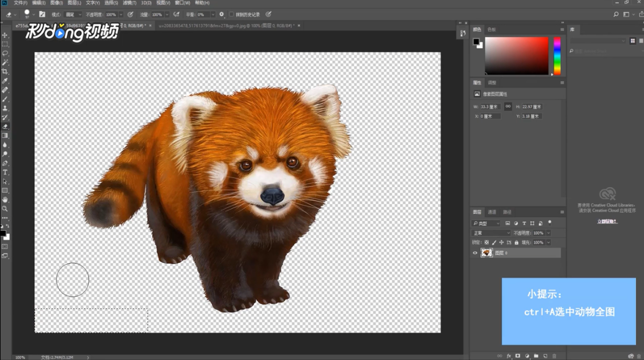Click the 图层 0 layer thumbnail
This screenshot has height=360, width=644.
pyautogui.click(x=487, y=253)
